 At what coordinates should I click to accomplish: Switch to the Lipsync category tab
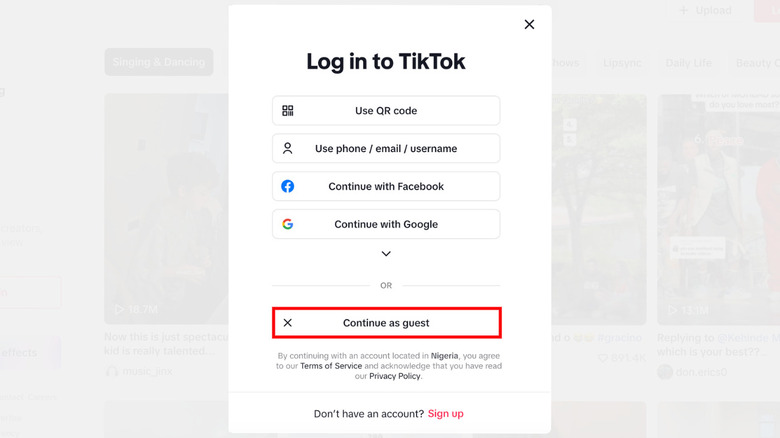(622, 63)
